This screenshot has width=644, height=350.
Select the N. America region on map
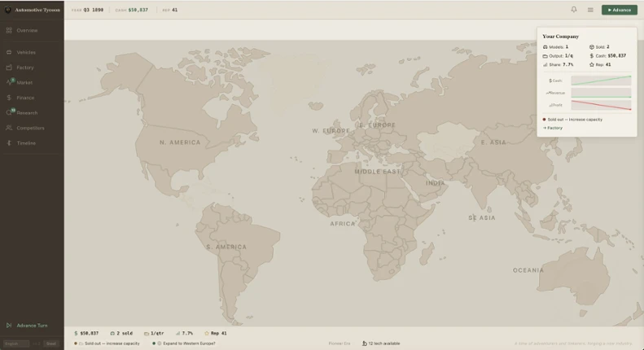[180, 142]
